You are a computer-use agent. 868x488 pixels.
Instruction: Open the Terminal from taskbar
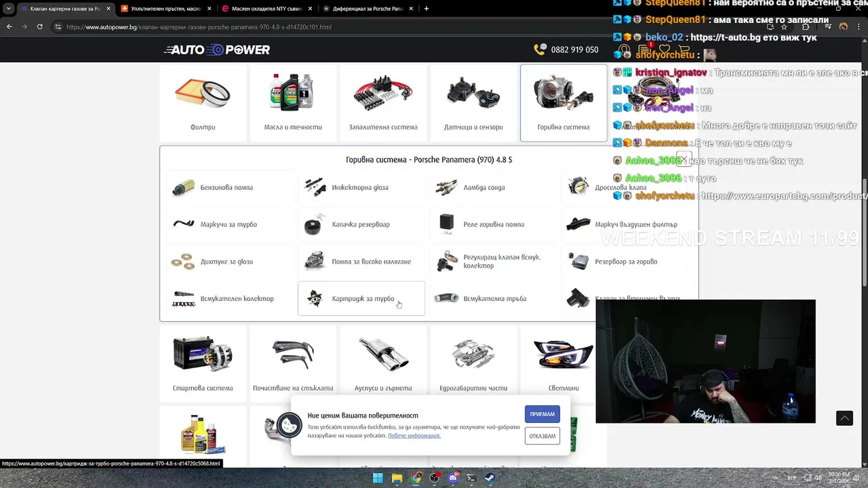click(x=471, y=478)
